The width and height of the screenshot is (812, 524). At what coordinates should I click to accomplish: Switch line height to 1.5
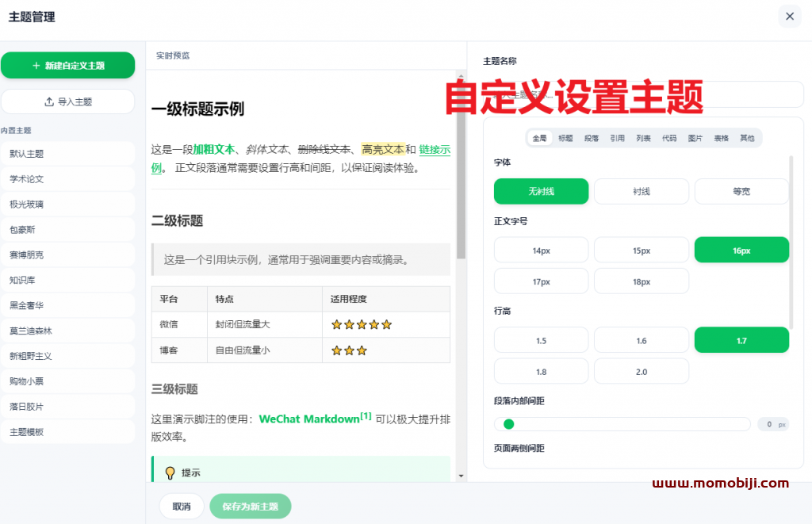(541, 339)
